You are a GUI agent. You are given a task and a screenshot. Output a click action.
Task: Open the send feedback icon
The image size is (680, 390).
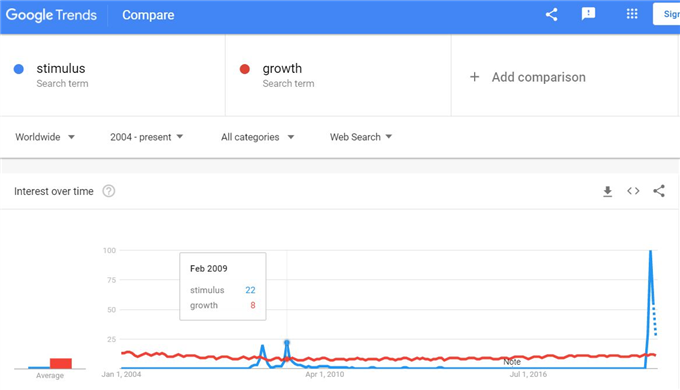coord(588,14)
